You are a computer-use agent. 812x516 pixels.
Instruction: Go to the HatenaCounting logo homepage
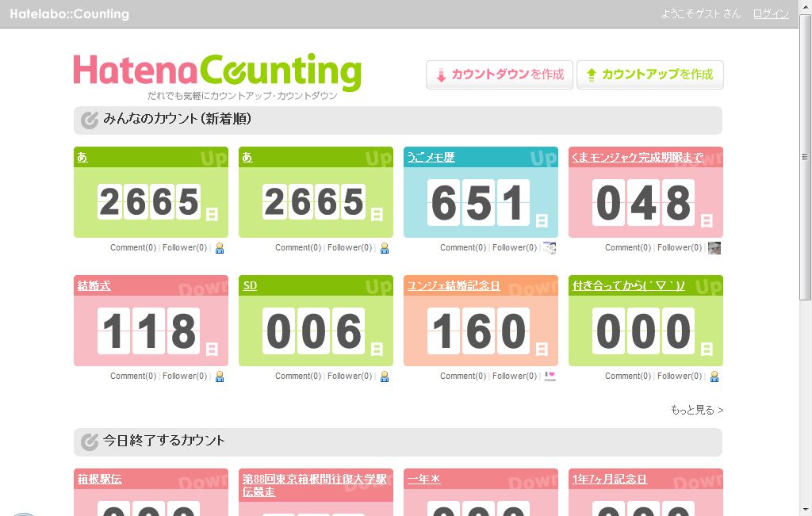217,71
